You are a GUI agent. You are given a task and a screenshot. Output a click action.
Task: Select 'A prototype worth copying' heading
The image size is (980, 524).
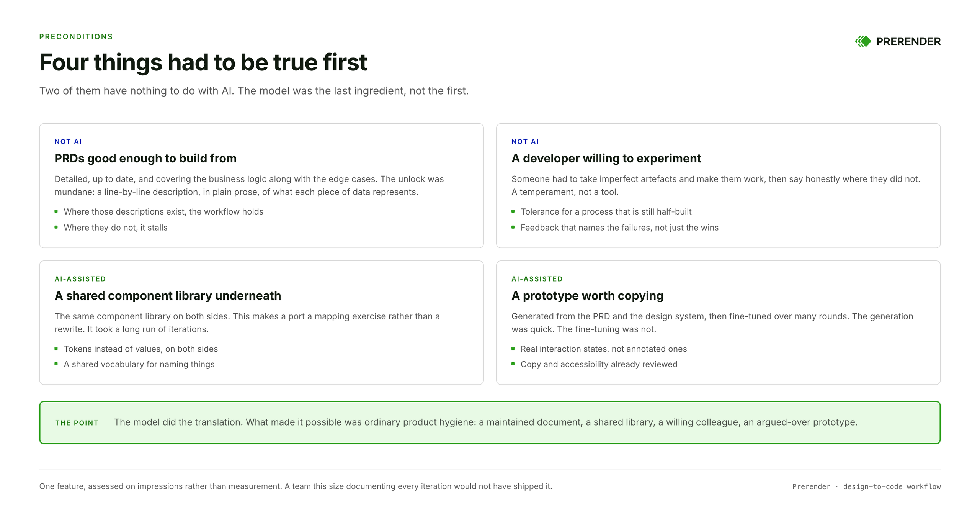587,296
